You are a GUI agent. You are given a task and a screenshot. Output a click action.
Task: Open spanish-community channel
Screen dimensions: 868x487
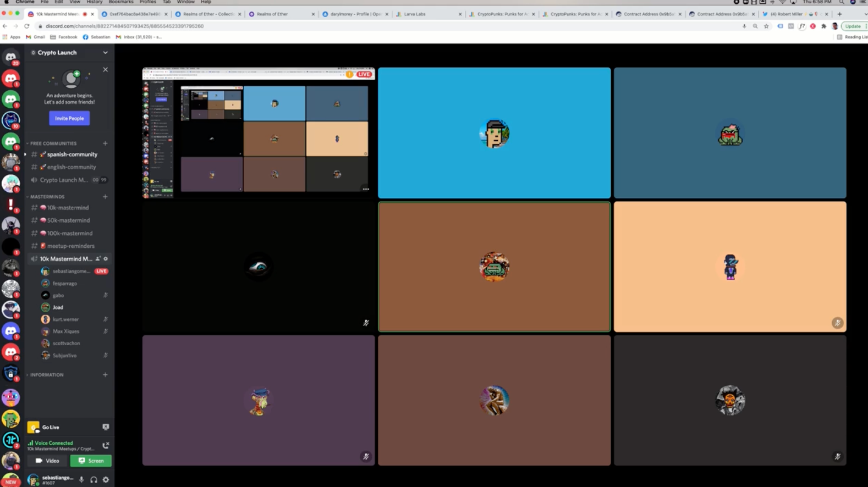pyautogui.click(x=69, y=154)
